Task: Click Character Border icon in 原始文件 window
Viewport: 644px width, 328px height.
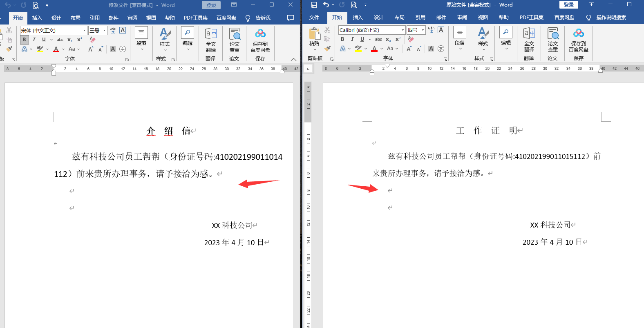Action: tap(441, 30)
